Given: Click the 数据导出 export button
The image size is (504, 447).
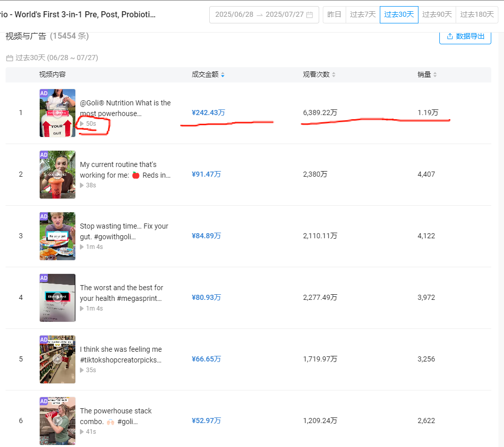Looking at the screenshot, I should pyautogui.click(x=465, y=37).
